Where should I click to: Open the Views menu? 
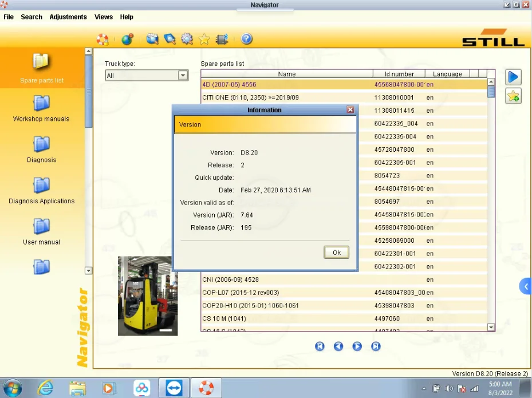[x=104, y=17]
